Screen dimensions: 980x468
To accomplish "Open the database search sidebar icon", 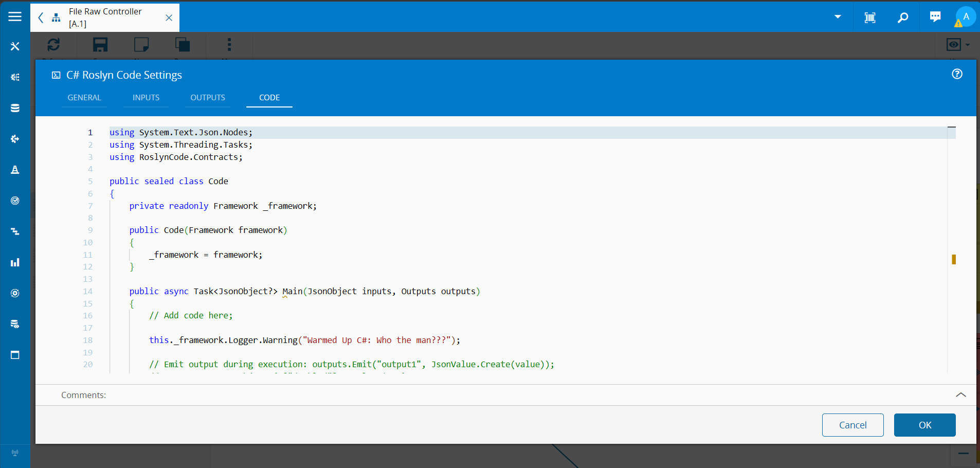I will (15, 324).
